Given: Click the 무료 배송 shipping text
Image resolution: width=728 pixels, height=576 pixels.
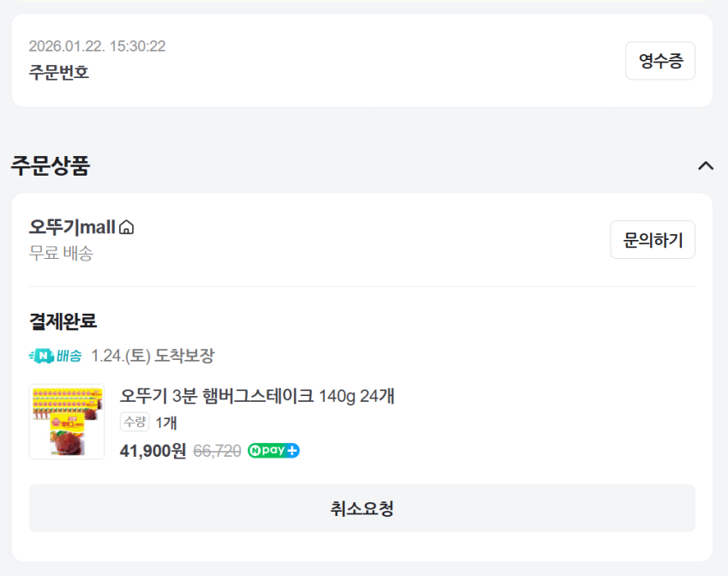Looking at the screenshot, I should pos(61,253).
